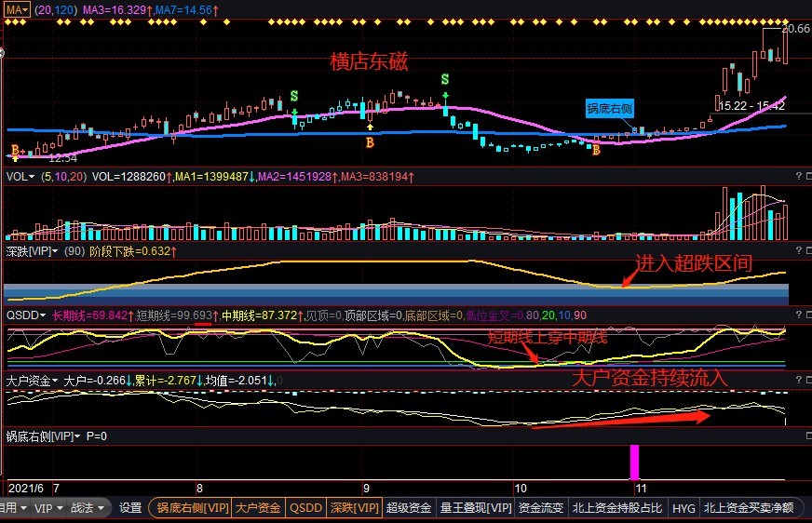Toggle the 锅底右侧[VIP] indicator button
The image size is (812, 523).
tap(193, 508)
